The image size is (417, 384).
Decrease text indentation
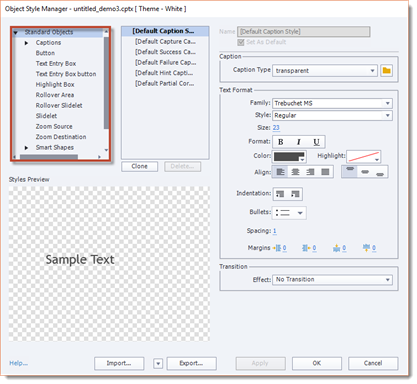click(x=280, y=194)
